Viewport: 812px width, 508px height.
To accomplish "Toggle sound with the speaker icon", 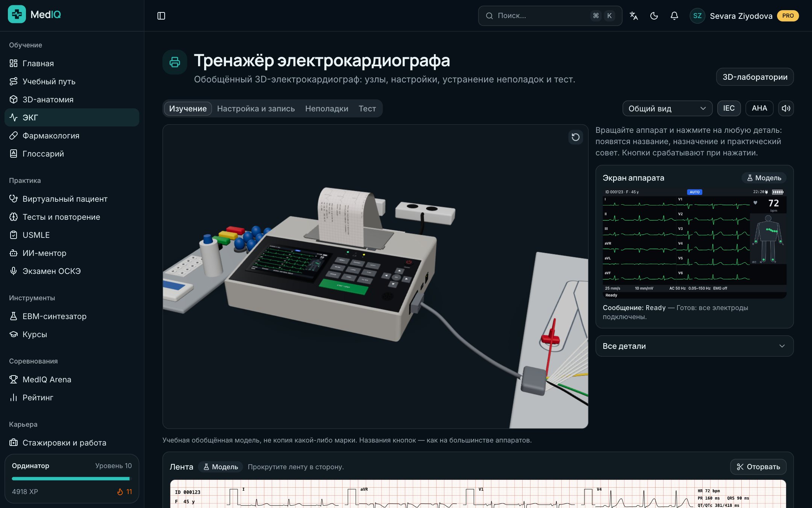I will [x=786, y=108].
